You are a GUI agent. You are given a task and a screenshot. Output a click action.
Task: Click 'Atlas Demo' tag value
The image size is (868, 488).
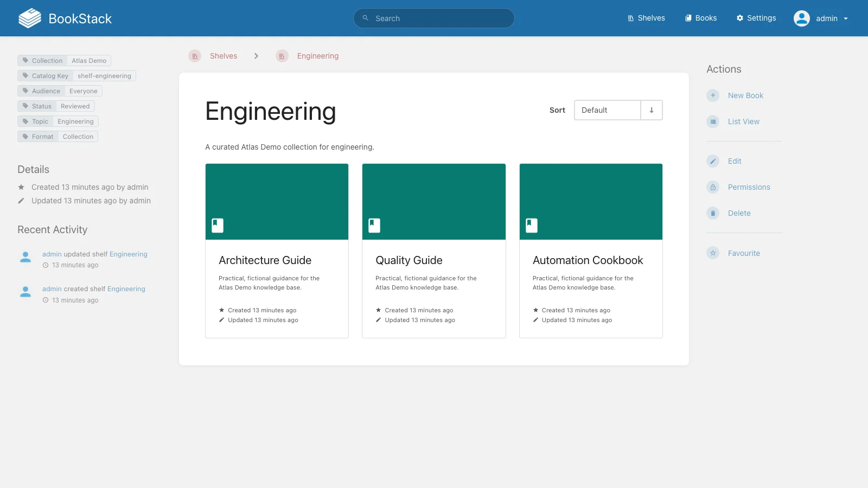89,61
